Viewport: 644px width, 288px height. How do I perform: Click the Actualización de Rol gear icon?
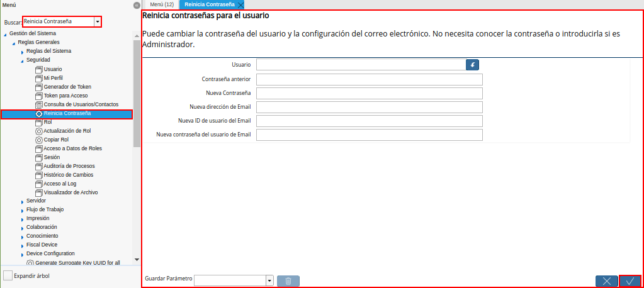(39, 131)
